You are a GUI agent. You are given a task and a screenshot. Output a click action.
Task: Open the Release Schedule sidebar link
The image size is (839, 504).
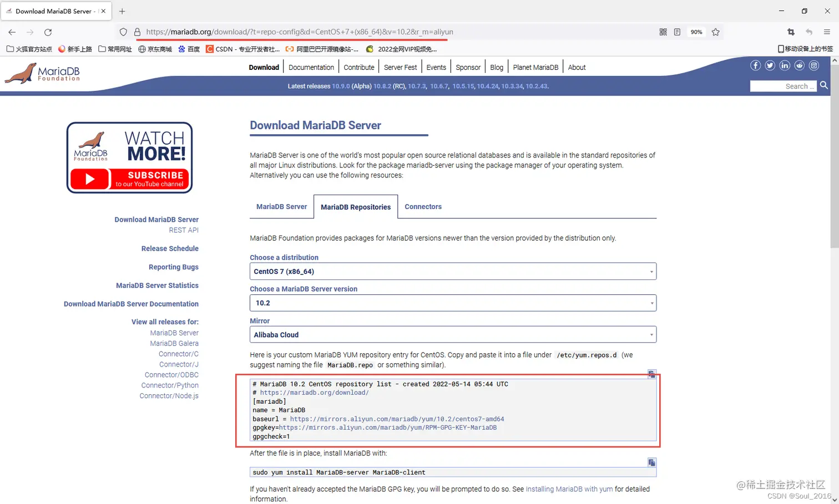(x=170, y=248)
